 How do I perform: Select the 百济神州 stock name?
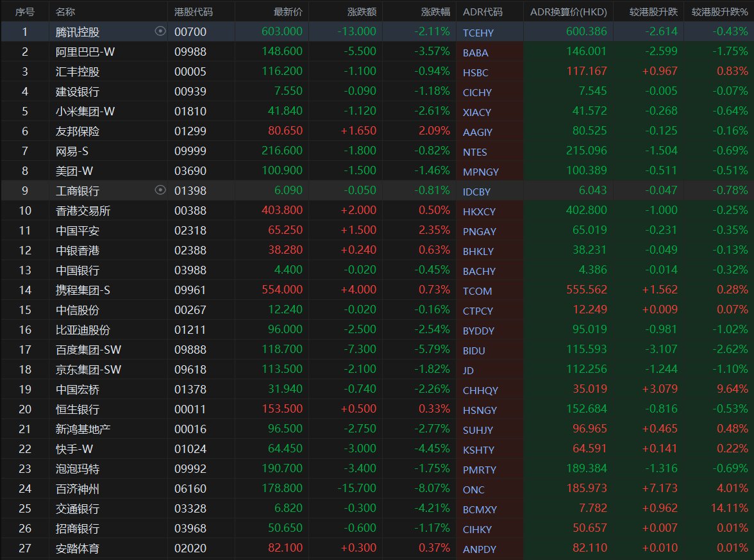(x=77, y=489)
